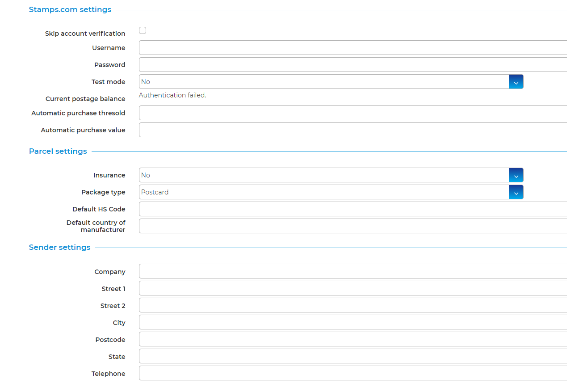Click the 'Default HS Code' label

point(99,209)
